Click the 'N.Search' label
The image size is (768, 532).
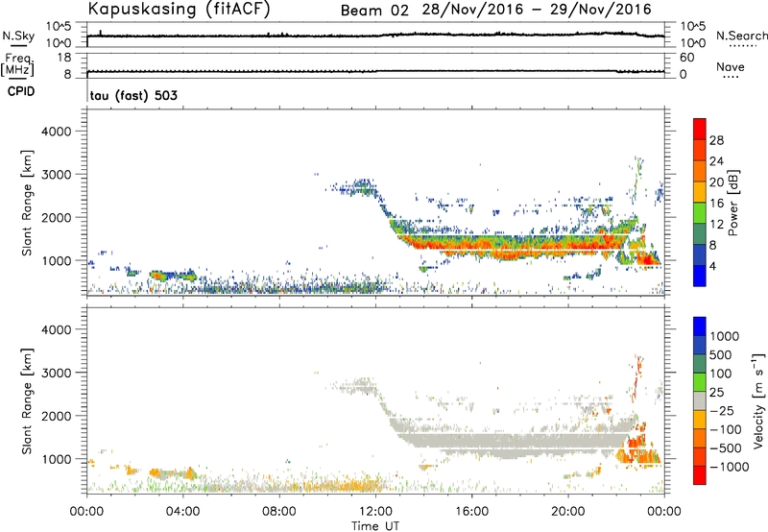(741, 36)
